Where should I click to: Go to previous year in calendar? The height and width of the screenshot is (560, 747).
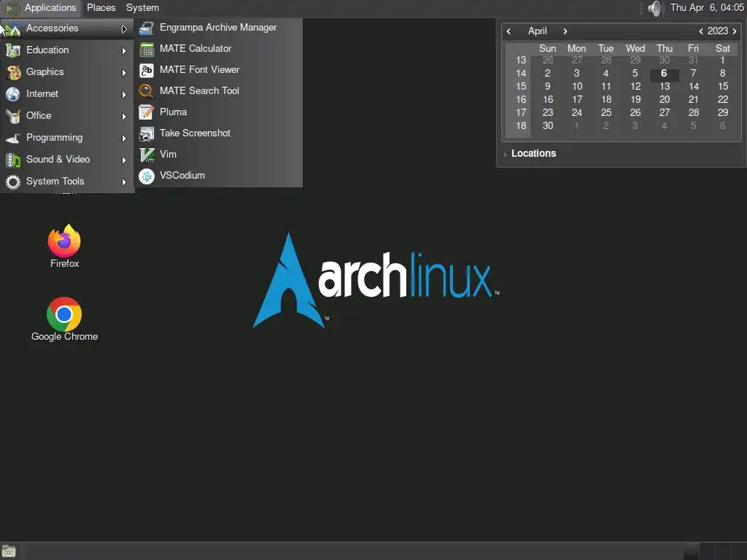pos(701,31)
